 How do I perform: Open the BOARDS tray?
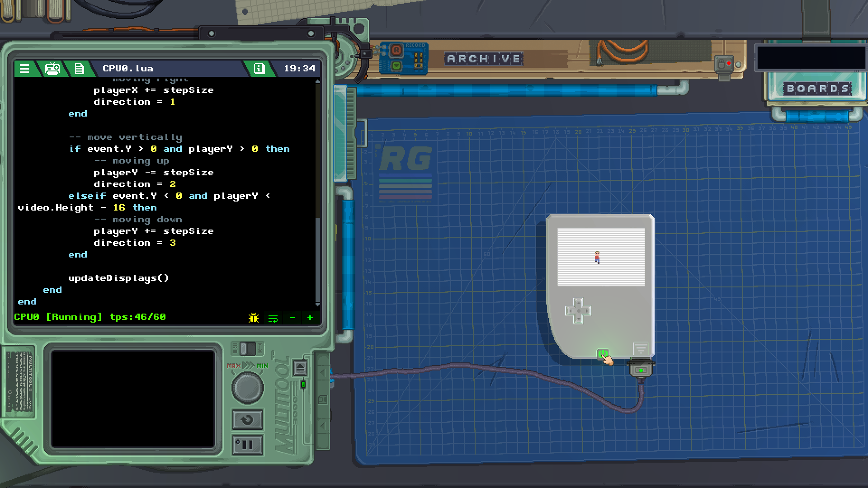pyautogui.click(x=818, y=89)
